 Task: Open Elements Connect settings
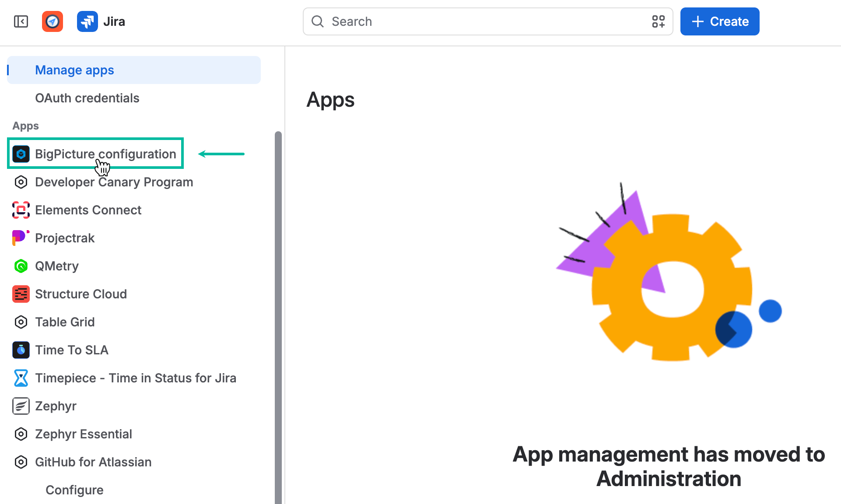click(88, 210)
